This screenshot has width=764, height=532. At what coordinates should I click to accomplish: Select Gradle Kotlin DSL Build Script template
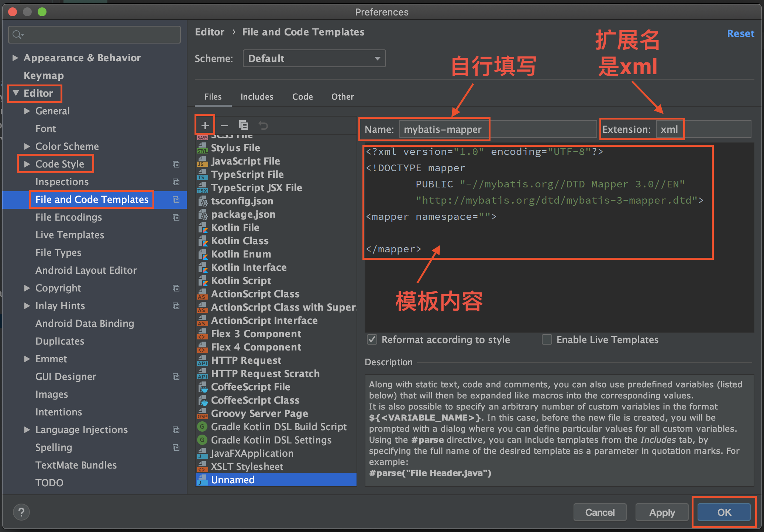279,427
